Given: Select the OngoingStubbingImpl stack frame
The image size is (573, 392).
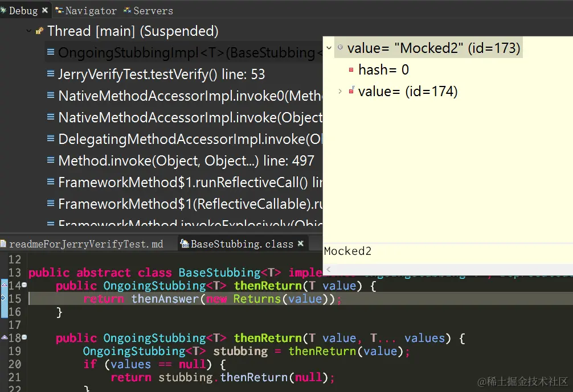Looking at the screenshot, I should [190, 53].
